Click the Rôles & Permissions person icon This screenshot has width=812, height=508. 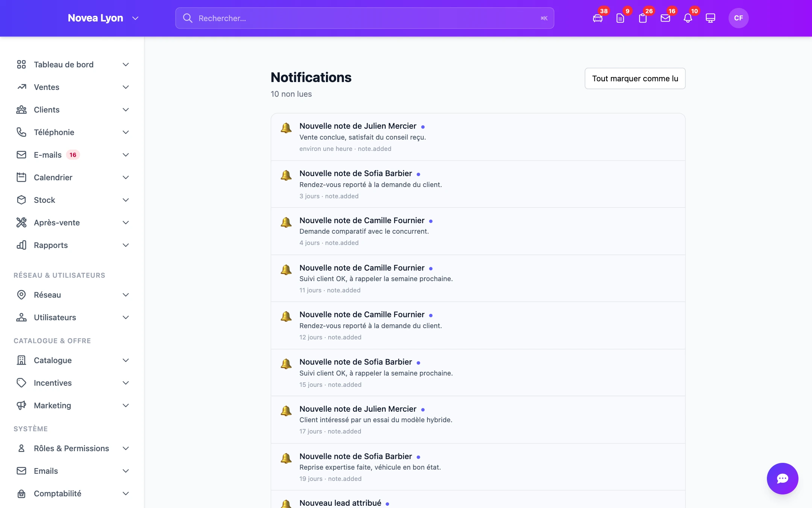21,448
